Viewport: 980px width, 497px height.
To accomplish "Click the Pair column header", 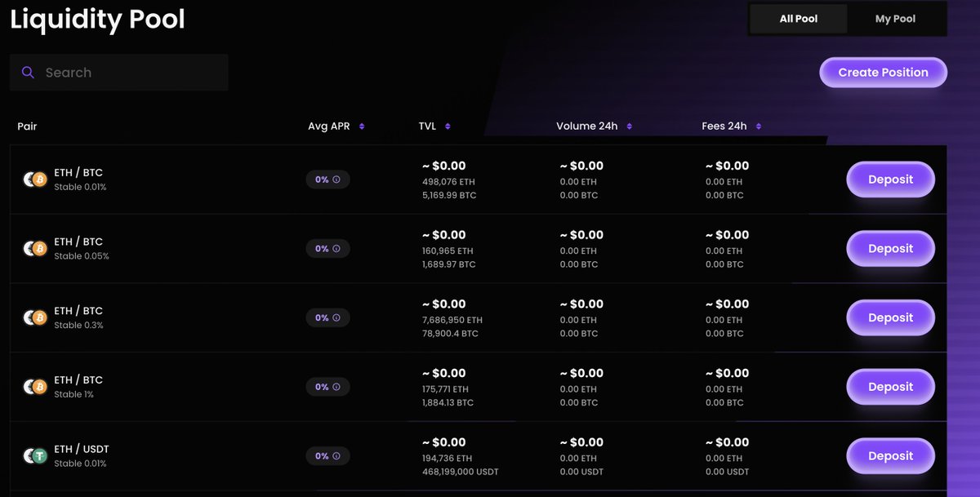I will (x=27, y=126).
